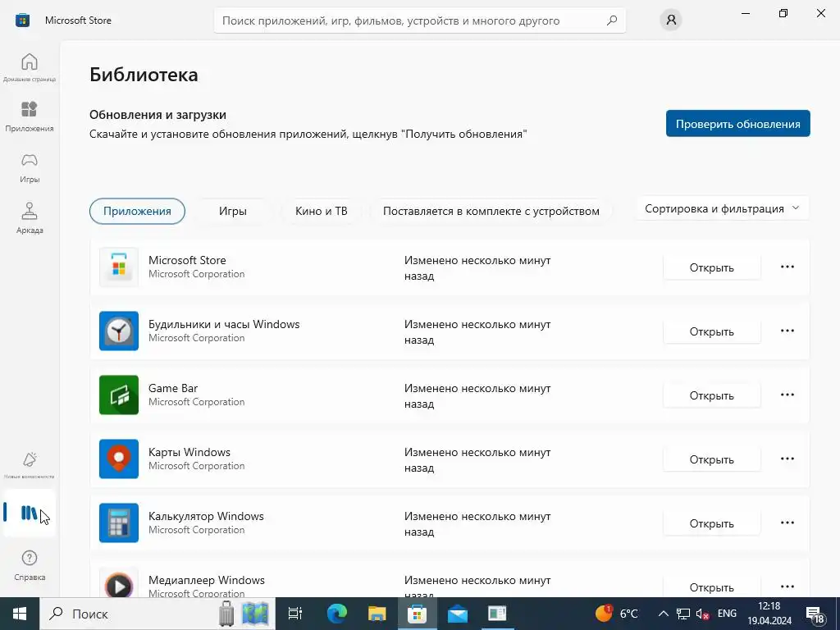Click the muted volume icon in tray
This screenshot has width=840, height=630.
(x=703, y=614)
